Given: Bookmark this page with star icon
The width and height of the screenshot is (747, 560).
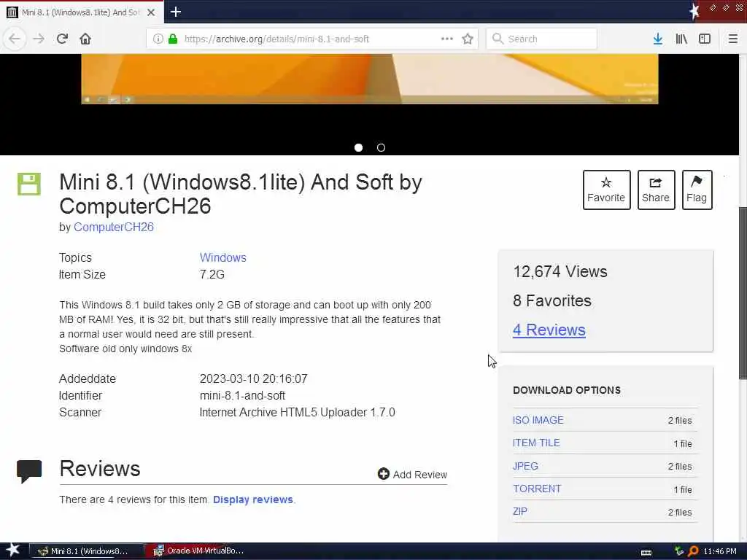Looking at the screenshot, I should click(x=468, y=39).
